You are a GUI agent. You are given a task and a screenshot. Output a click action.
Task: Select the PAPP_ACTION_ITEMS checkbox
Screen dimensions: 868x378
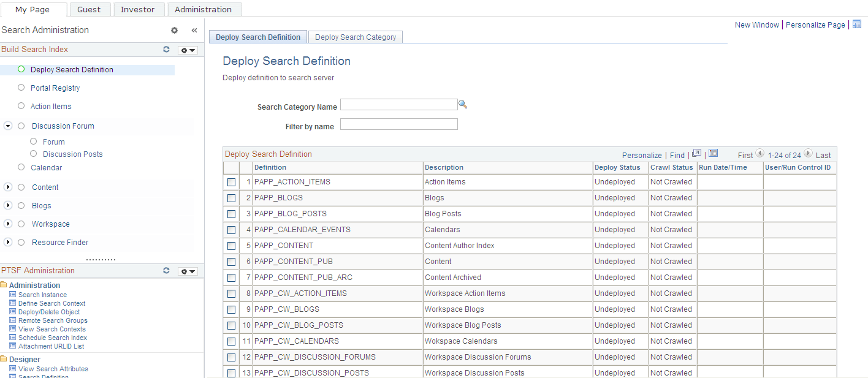(x=231, y=182)
